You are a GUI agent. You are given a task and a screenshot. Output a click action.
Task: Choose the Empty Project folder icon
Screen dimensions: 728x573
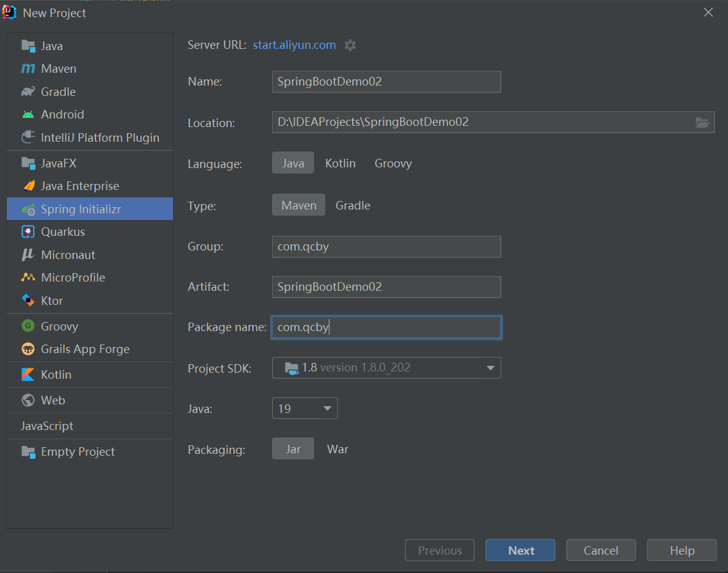[28, 452]
